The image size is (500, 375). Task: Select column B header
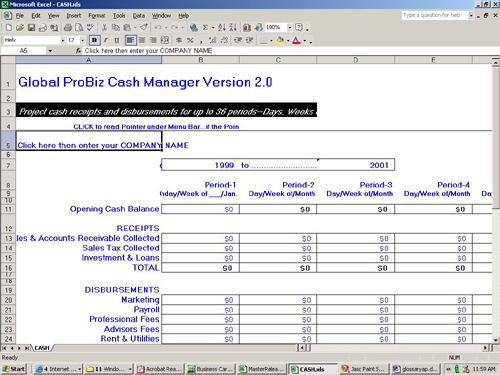tap(201, 60)
